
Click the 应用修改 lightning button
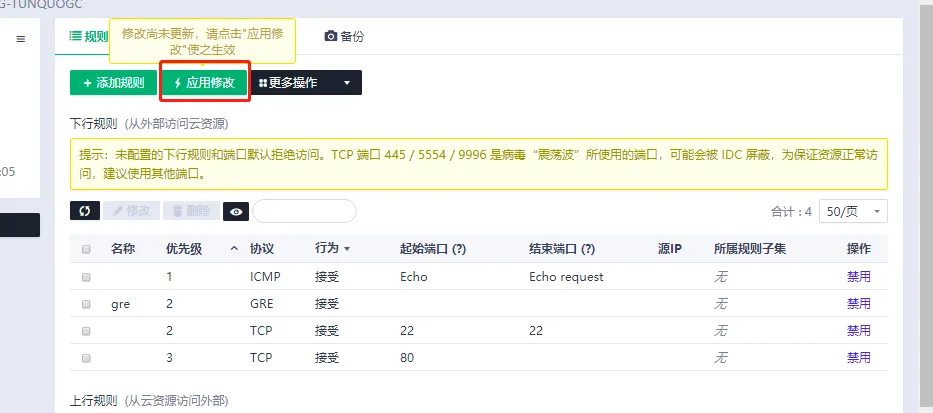point(204,83)
